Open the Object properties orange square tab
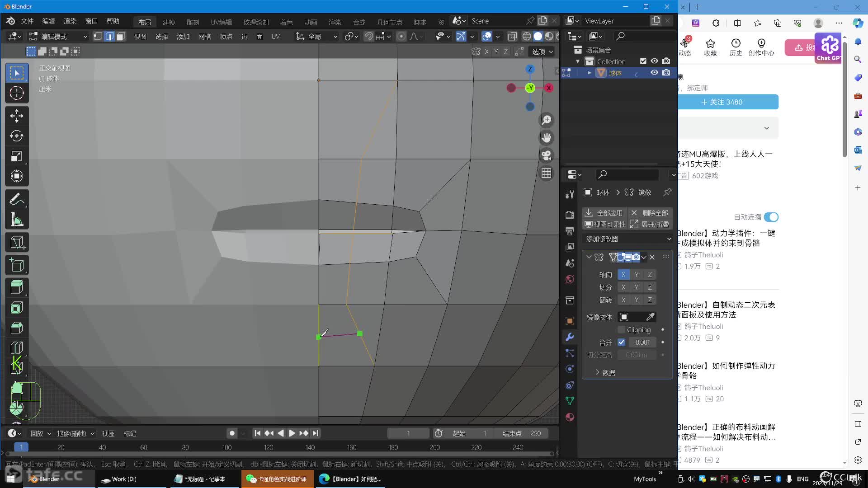868x488 pixels. [x=570, y=321]
